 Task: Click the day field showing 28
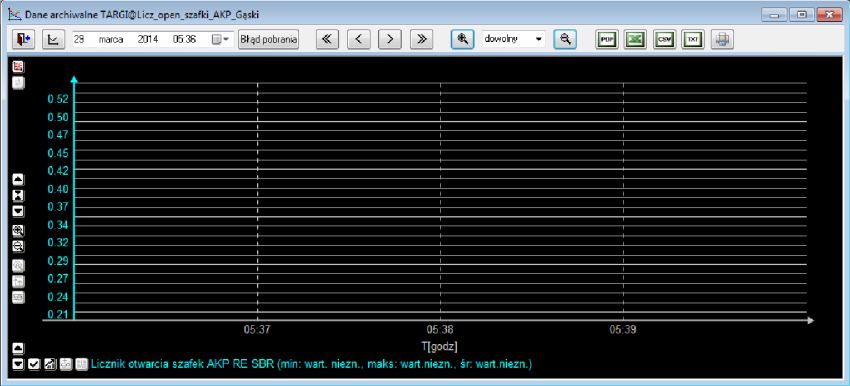click(79, 39)
